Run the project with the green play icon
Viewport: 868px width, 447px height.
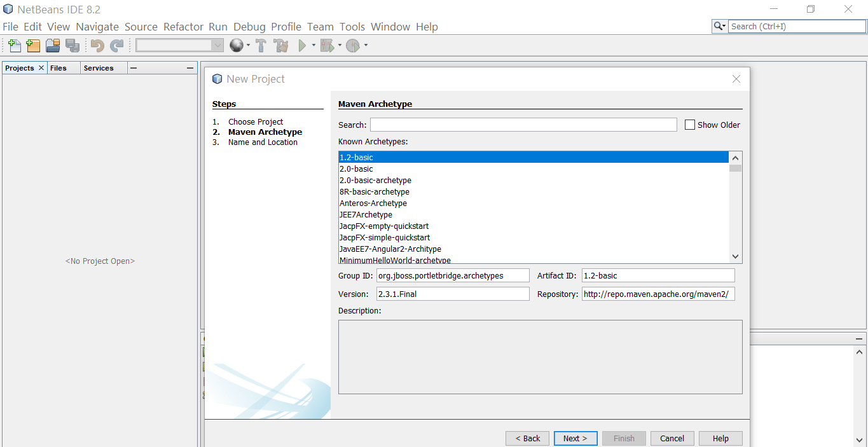302,45
